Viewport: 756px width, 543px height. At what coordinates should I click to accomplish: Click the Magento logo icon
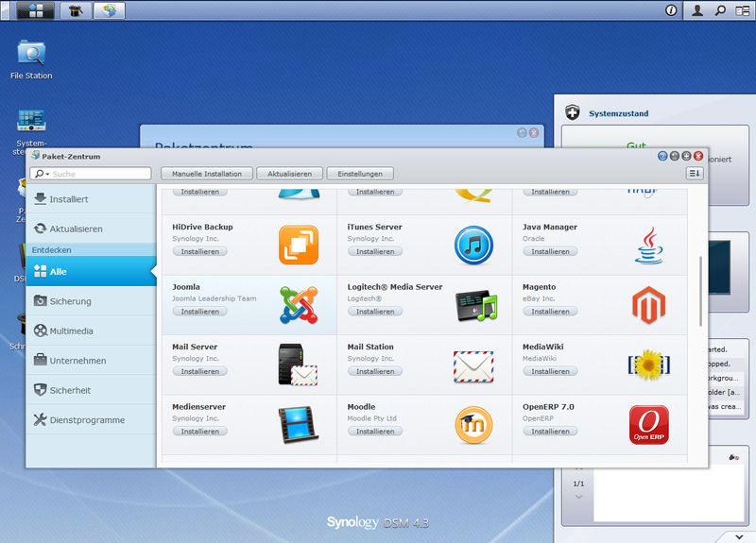point(649,305)
